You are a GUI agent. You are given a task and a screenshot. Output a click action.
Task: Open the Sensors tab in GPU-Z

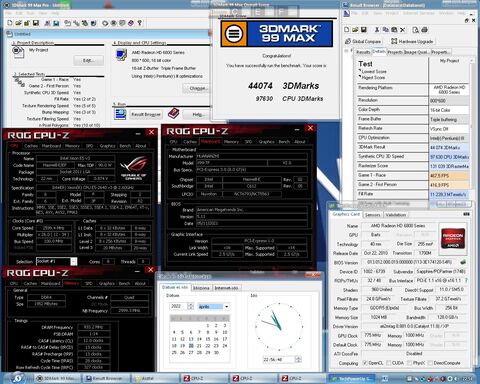click(x=373, y=215)
